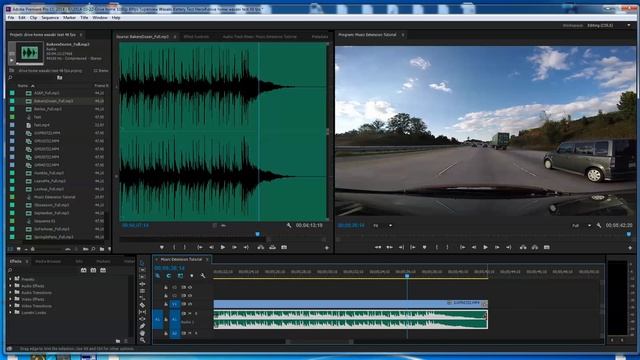Click the timeline display settings wrench
Viewport: 640px width, 360px height.
(203, 276)
